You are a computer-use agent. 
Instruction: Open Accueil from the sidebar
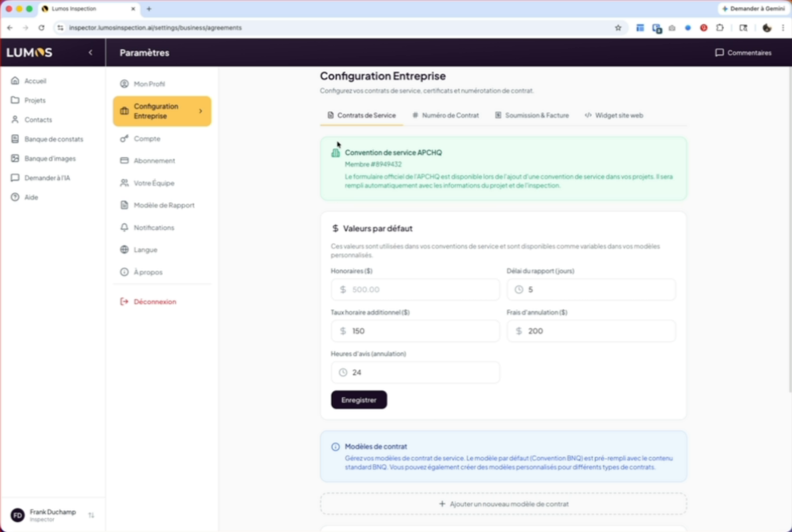click(35, 81)
